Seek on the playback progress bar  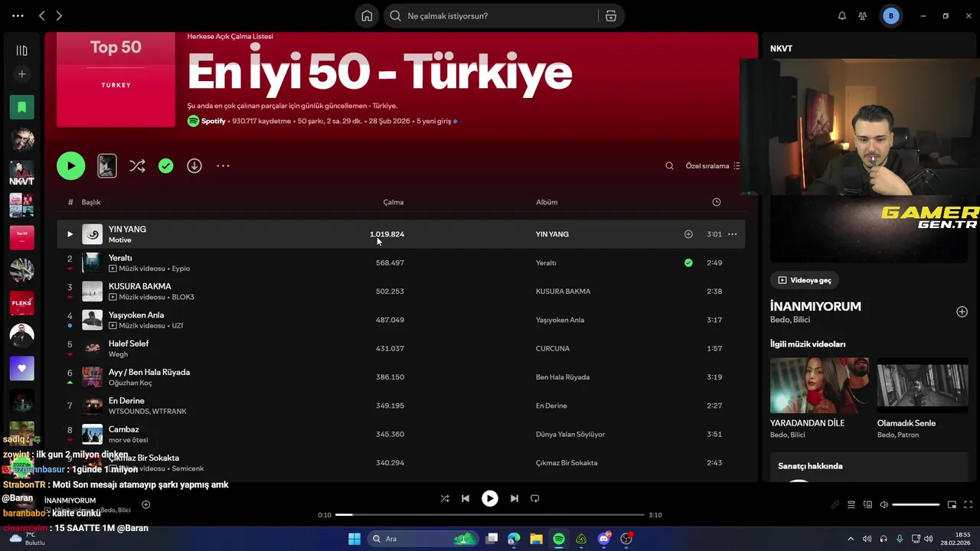(x=490, y=515)
